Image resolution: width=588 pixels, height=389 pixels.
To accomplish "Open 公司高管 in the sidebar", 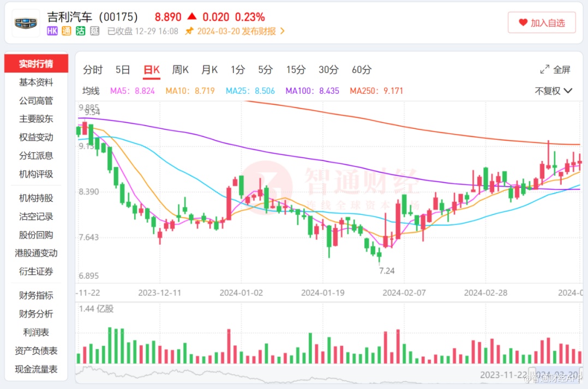I will 36,100.
